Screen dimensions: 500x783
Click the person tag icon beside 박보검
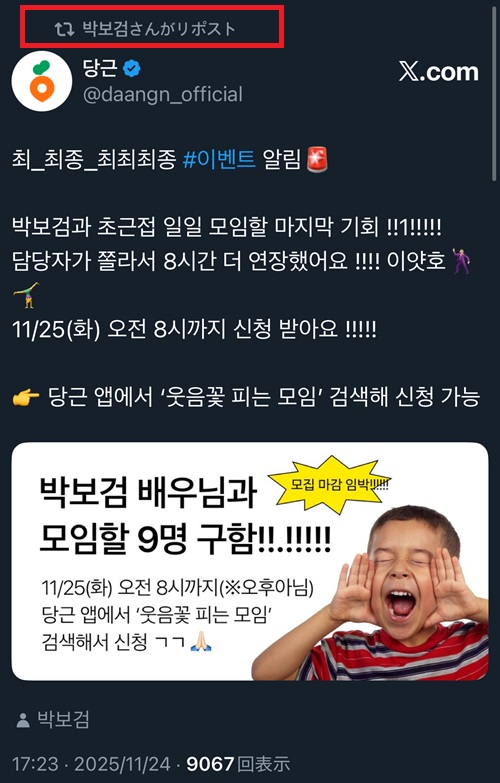tap(23, 720)
